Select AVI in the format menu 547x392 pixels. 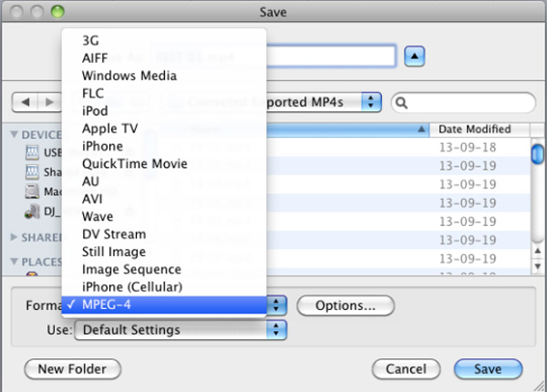[x=94, y=199]
